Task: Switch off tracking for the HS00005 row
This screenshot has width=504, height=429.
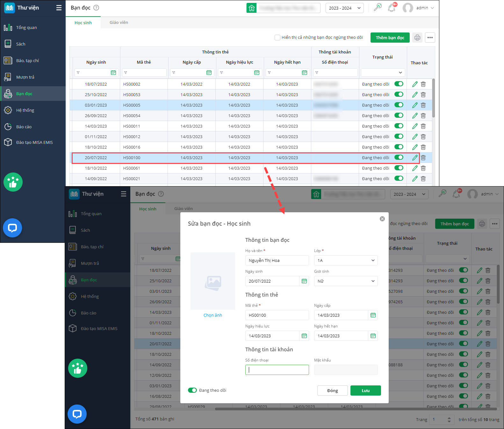Action: [x=399, y=105]
